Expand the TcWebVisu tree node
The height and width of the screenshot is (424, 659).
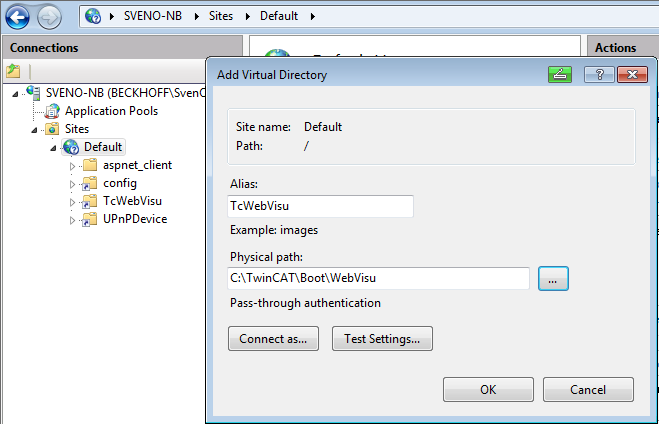coord(72,203)
